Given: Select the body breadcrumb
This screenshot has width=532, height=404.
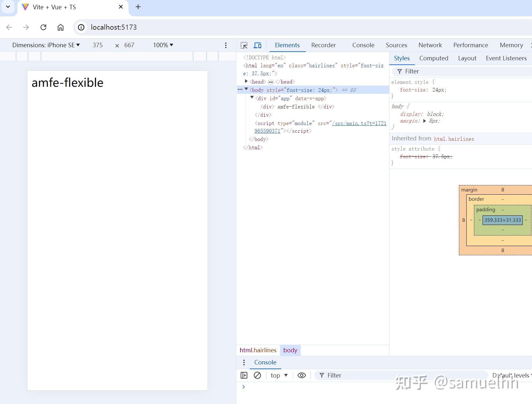Looking at the screenshot, I should 290,350.
